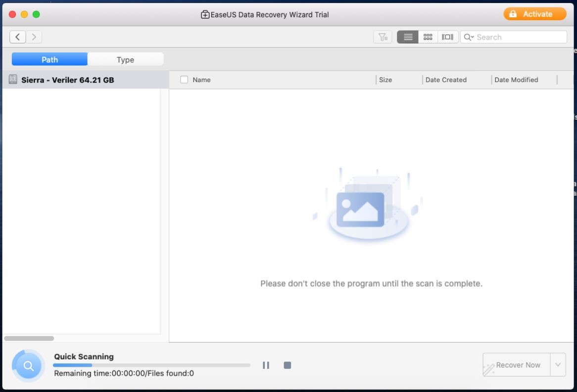Open the filter options icon
577x392 pixels.
383,37
